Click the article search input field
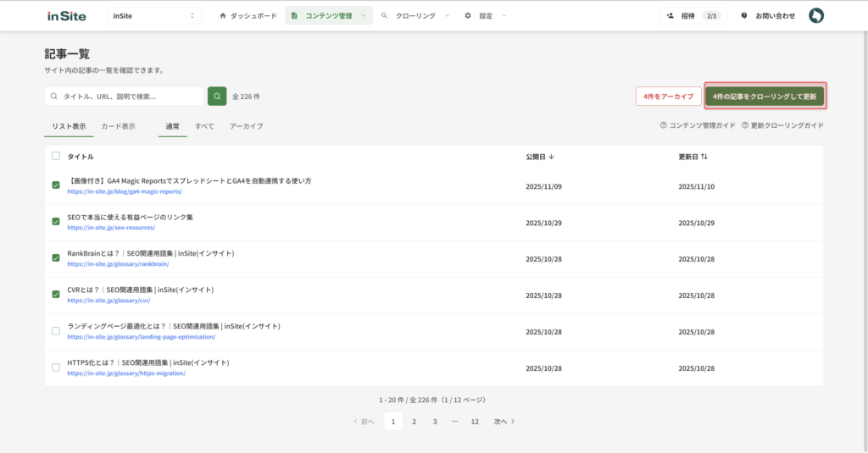 click(x=127, y=97)
